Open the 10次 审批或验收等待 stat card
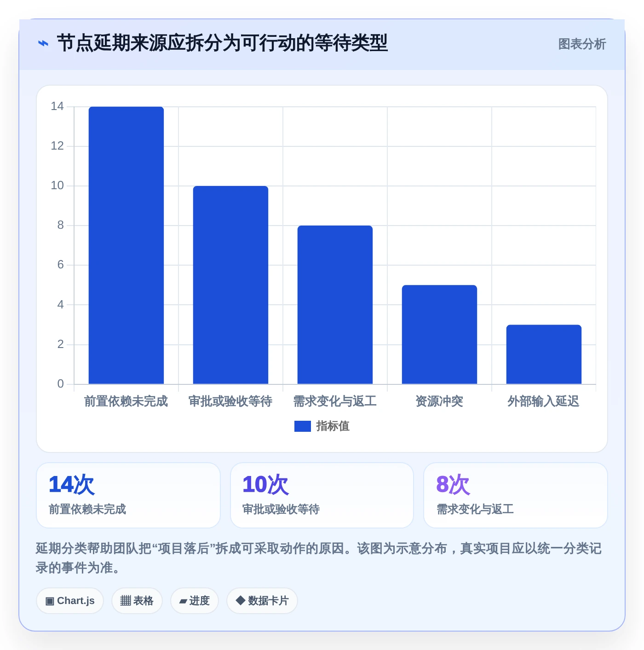This screenshot has height=650, width=644. [322, 495]
